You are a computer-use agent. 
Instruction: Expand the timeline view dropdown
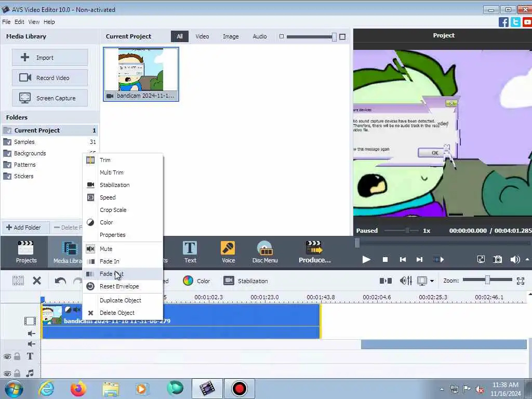click(x=432, y=281)
